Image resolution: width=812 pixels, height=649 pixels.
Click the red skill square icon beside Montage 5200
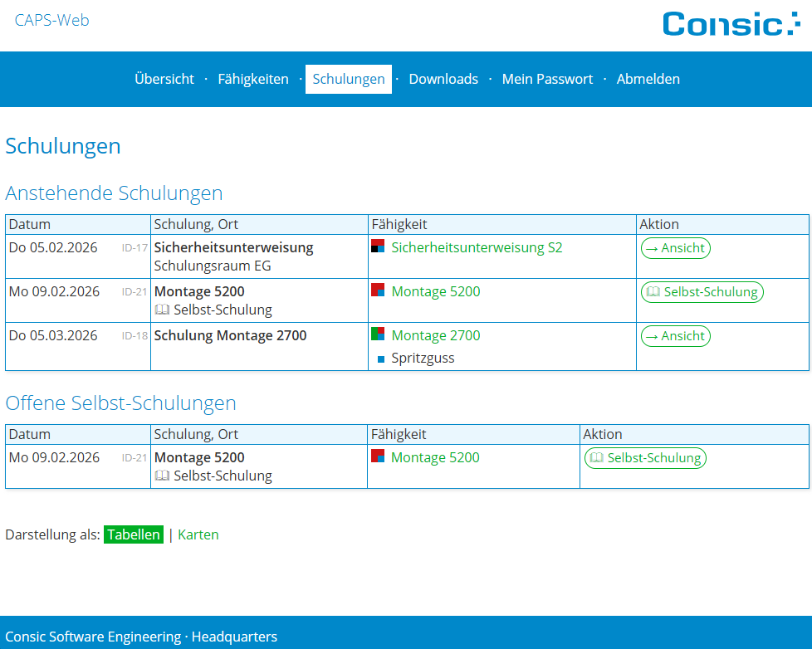pyautogui.click(x=378, y=290)
